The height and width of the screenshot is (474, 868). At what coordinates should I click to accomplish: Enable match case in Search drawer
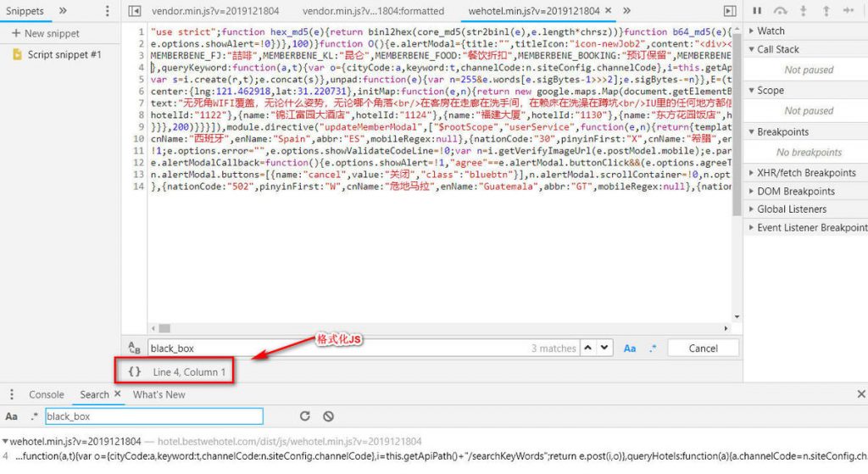11,416
